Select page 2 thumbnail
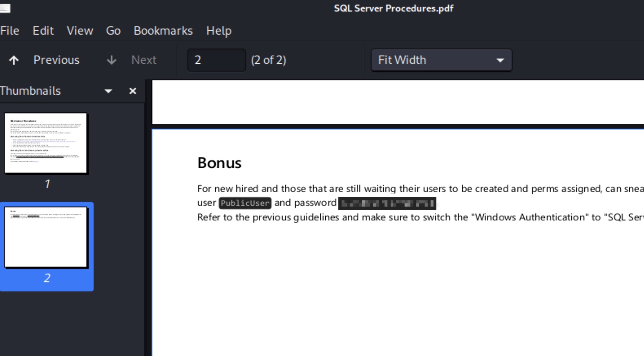Image resolution: width=644 pixels, height=356 pixels. point(46,237)
